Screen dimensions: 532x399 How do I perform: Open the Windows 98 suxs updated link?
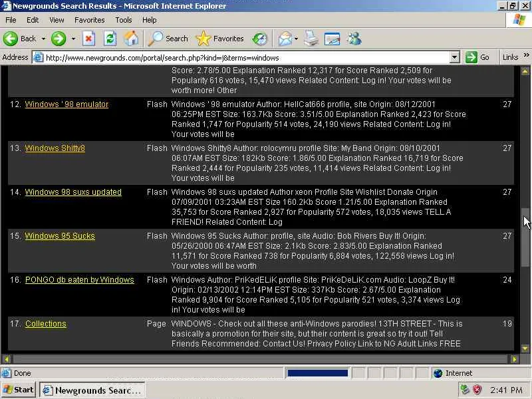(73, 192)
